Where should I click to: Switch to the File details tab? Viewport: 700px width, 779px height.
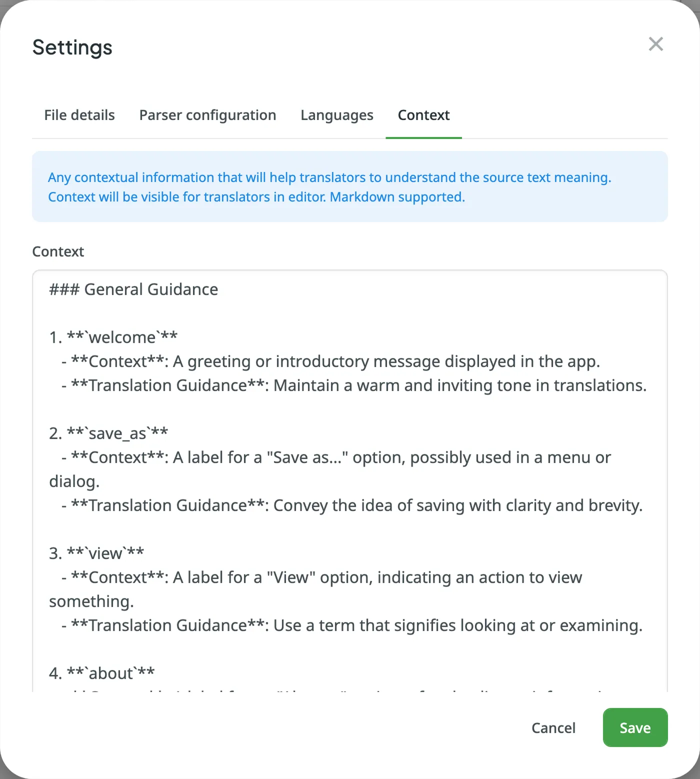coord(79,115)
